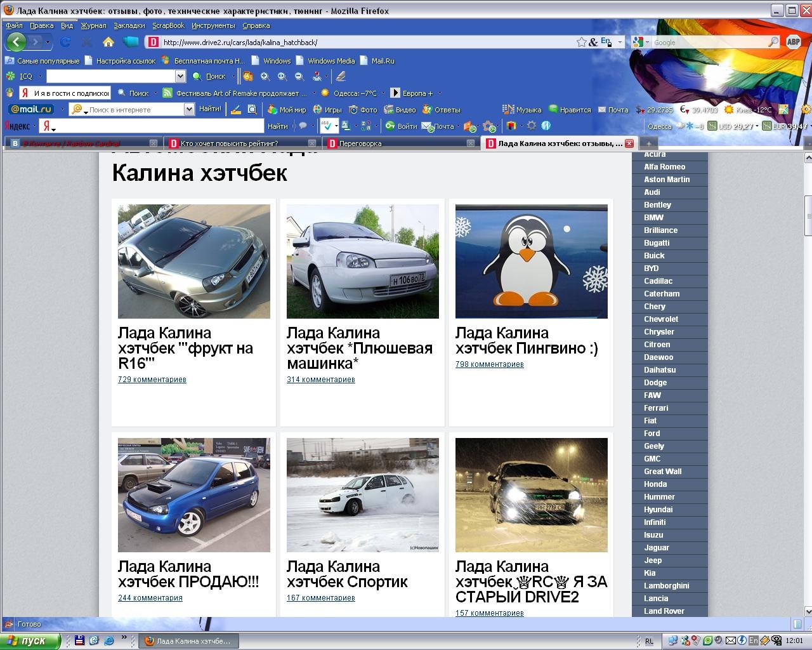Select Chevrolet in the brand list

pyautogui.click(x=669, y=319)
